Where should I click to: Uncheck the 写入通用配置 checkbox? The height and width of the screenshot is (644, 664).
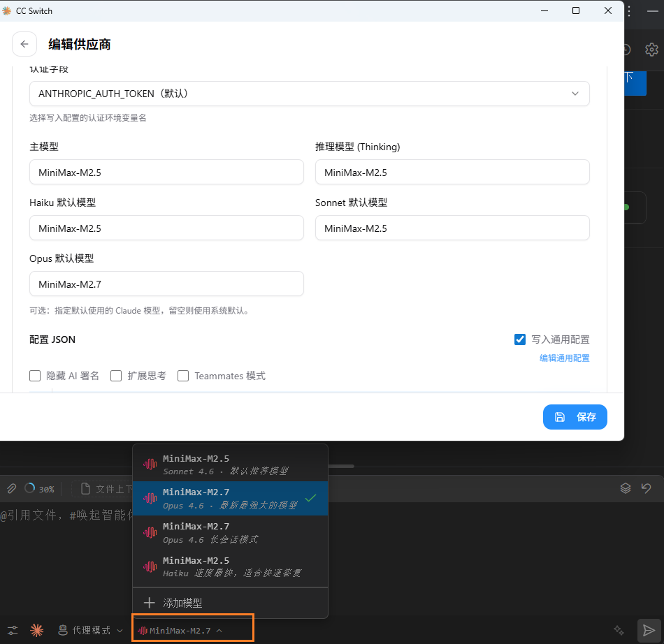pos(520,339)
